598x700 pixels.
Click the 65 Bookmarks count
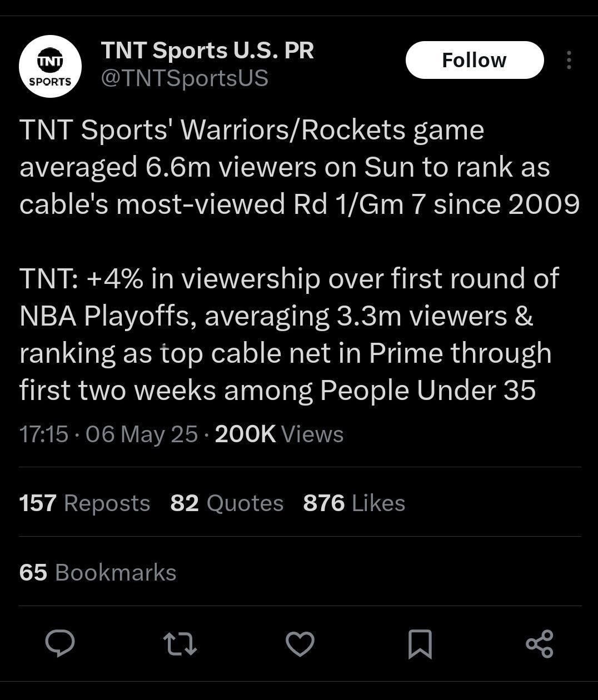tap(98, 572)
